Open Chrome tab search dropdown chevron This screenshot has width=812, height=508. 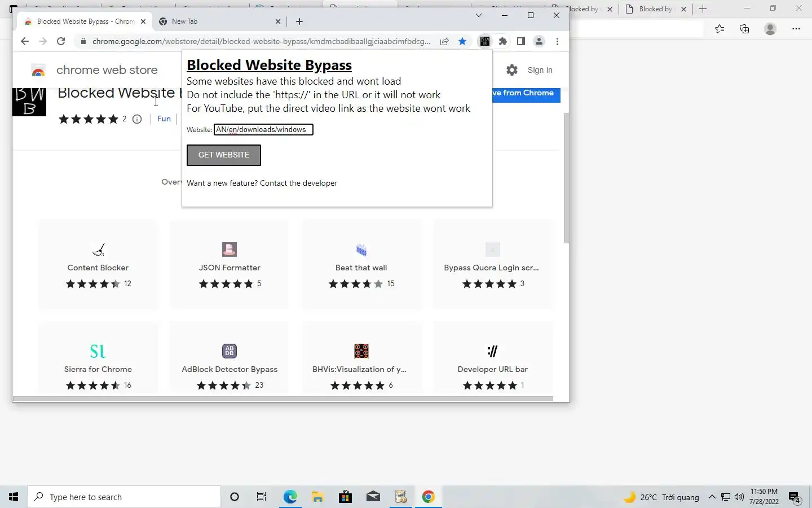tap(479, 15)
